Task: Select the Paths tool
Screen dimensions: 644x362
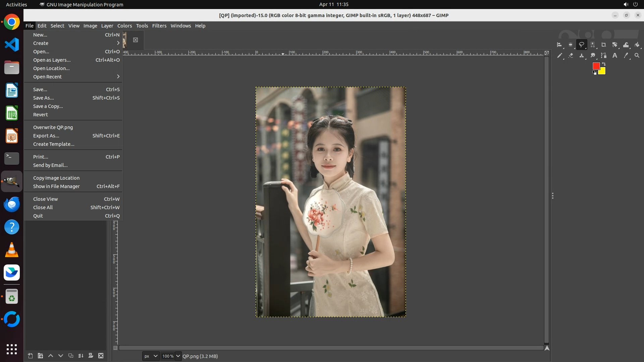Action: (603, 56)
